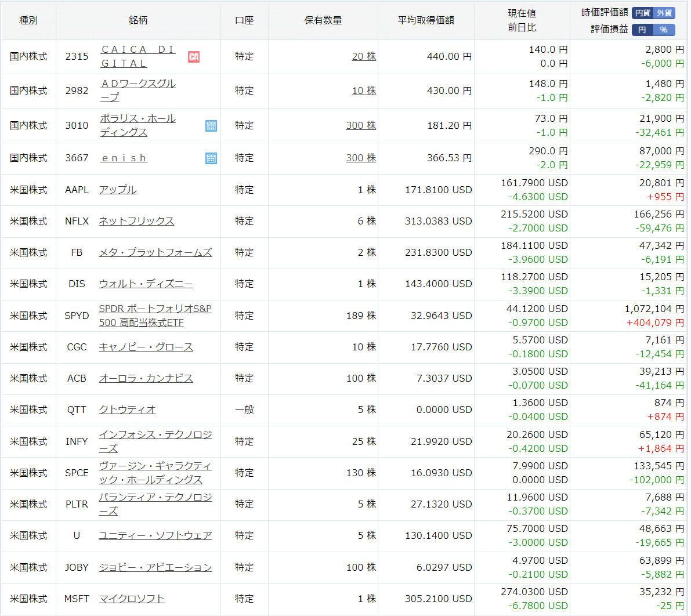Click 189 株 quantity for SPYD

click(x=361, y=316)
